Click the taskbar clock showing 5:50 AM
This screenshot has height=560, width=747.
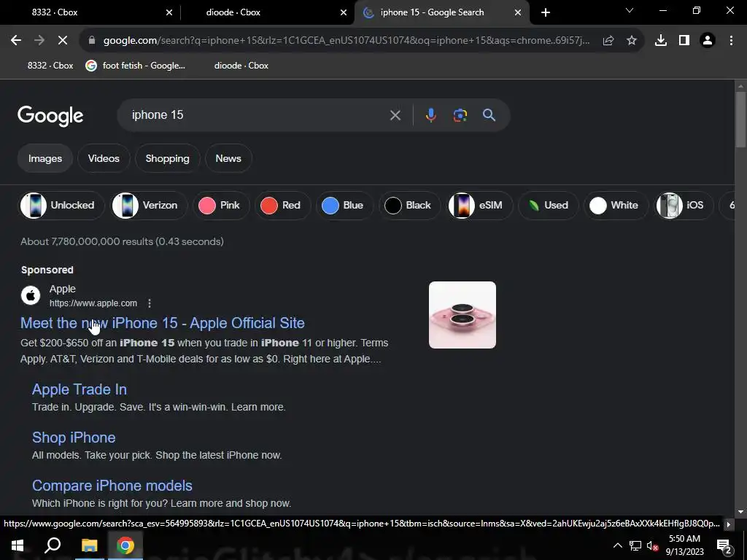684,545
